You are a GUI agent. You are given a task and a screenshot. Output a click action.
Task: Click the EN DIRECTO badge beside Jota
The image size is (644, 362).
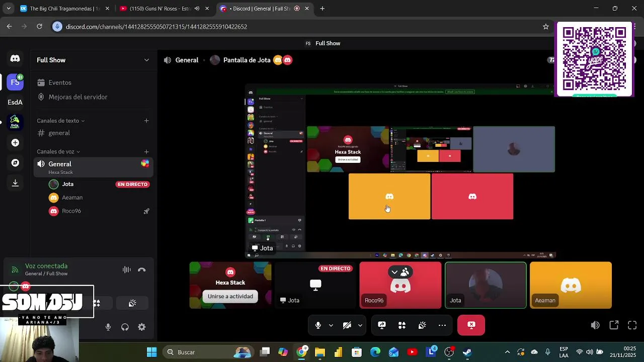(x=133, y=184)
